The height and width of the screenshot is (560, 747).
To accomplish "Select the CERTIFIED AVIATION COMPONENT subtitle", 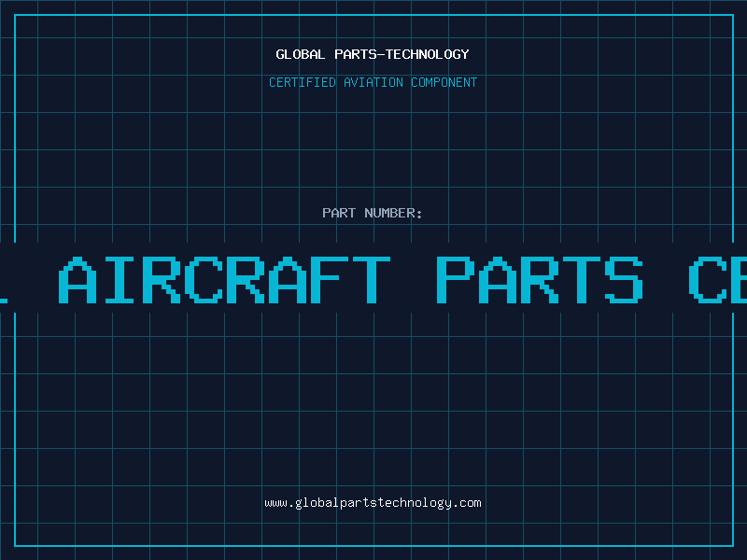I will [373, 82].
